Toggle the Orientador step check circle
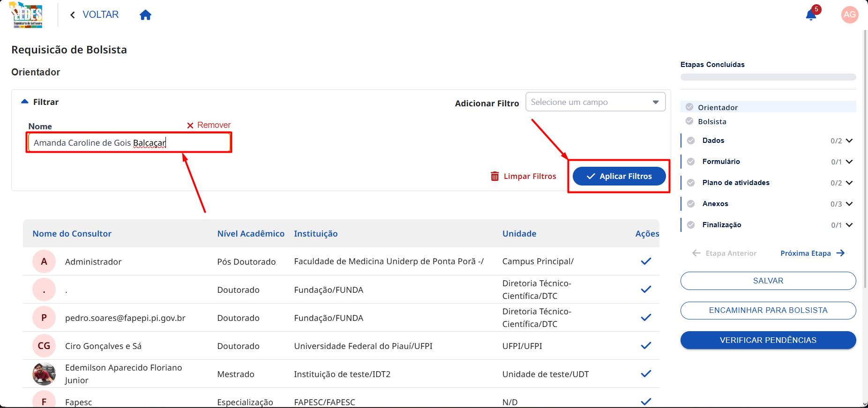868x408 pixels. [x=689, y=107]
